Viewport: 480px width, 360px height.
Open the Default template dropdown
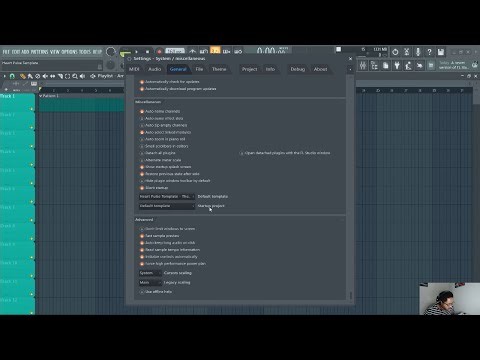[x=167, y=197]
